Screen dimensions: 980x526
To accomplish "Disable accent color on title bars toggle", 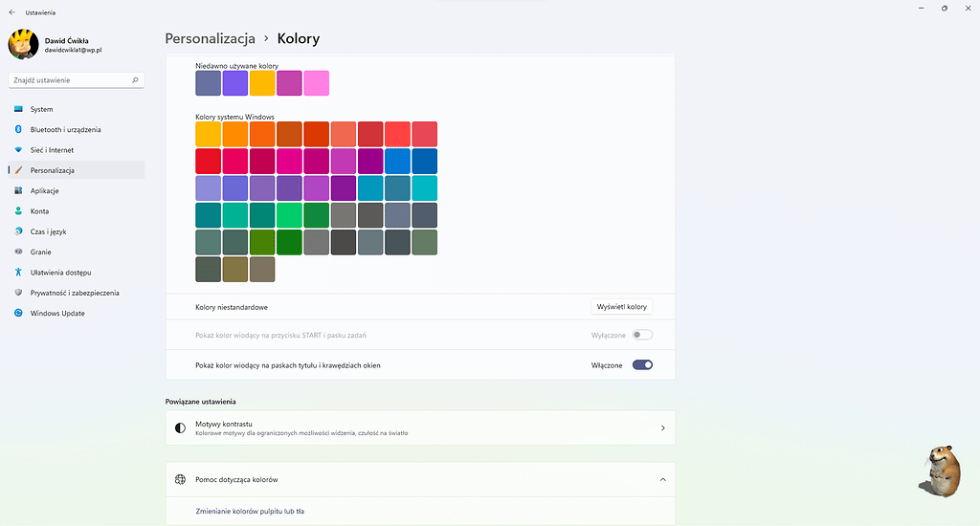I will point(642,365).
